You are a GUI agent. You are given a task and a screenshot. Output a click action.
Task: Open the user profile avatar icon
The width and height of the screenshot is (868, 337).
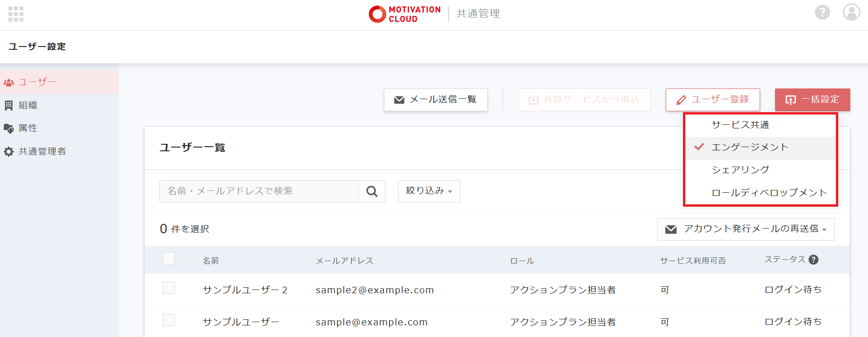point(852,13)
